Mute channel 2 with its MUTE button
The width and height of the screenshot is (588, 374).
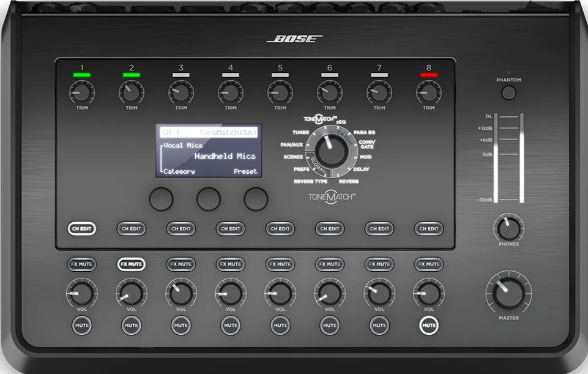point(132,325)
